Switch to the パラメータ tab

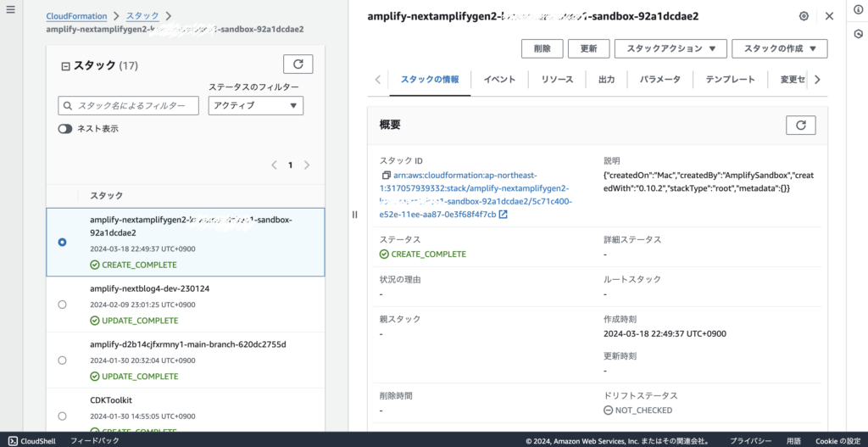[x=659, y=79]
